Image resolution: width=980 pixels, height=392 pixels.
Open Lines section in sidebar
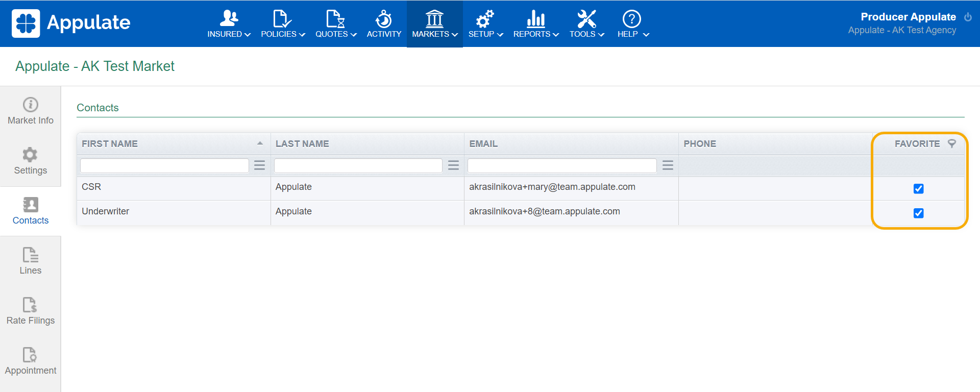tap(31, 261)
